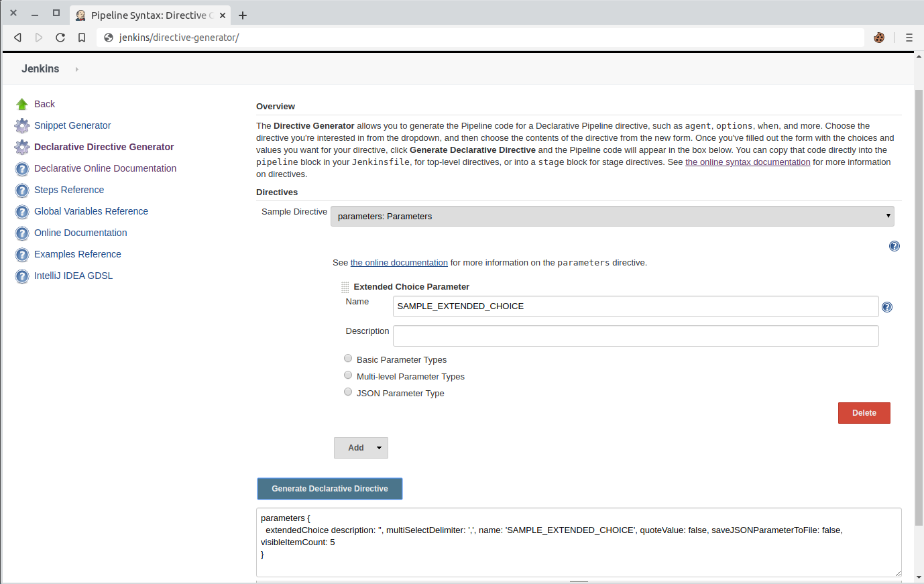This screenshot has height=584, width=924.
Task: Open Examples Reference link
Action: pyautogui.click(x=78, y=254)
